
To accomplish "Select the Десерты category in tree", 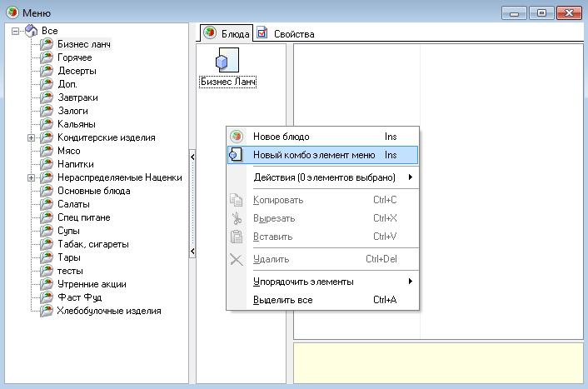I will click(77, 71).
